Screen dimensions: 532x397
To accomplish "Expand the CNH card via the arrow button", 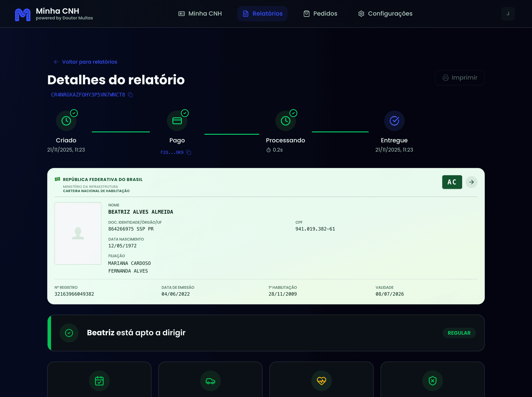I will pos(471,182).
